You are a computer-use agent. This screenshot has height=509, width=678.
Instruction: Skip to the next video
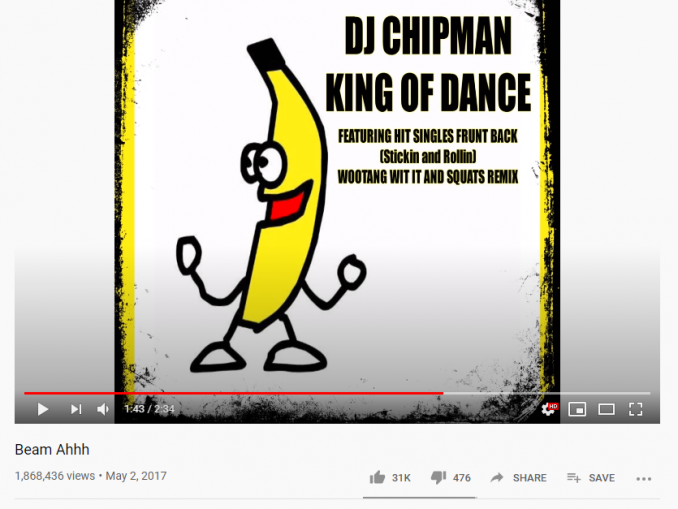[76, 409]
